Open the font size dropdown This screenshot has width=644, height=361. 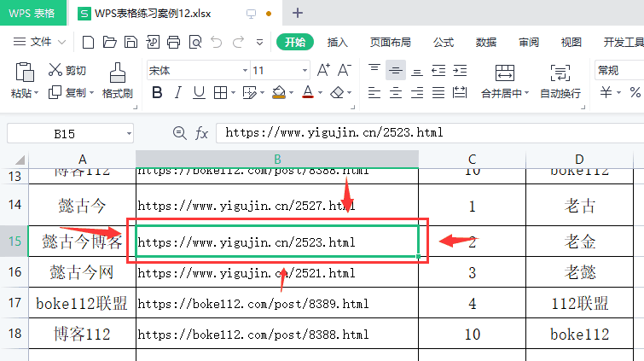305,70
